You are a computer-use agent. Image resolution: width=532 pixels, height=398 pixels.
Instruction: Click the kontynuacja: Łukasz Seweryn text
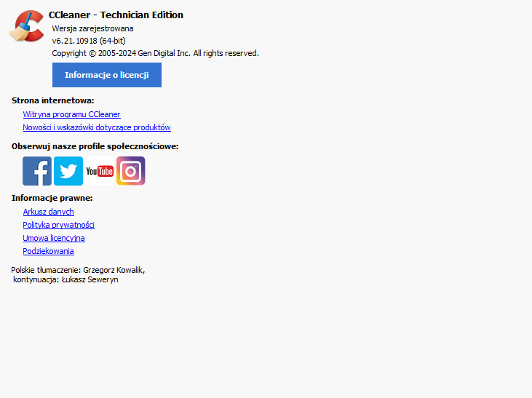pos(65,279)
